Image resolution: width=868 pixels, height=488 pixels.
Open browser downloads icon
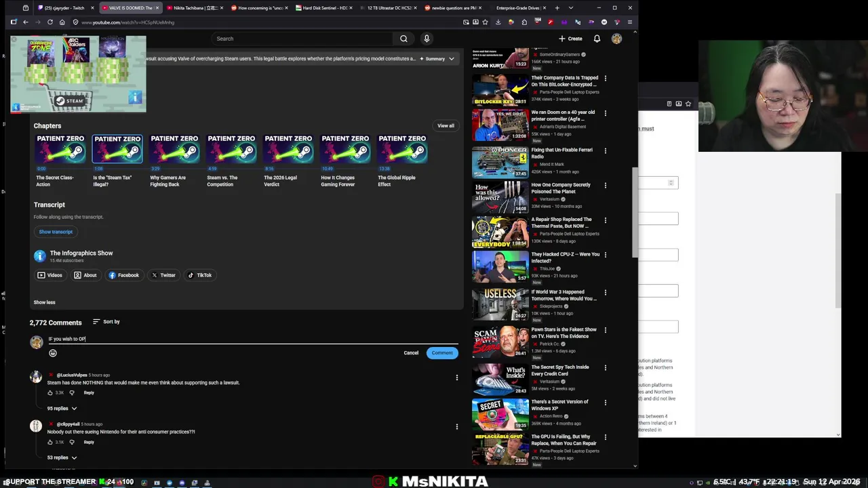(x=498, y=22)
